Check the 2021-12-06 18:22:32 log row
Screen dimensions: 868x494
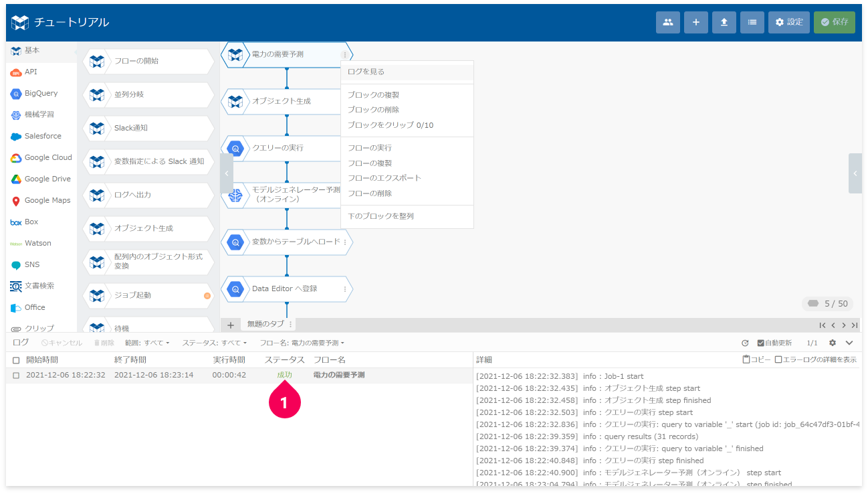pos(16,376)
